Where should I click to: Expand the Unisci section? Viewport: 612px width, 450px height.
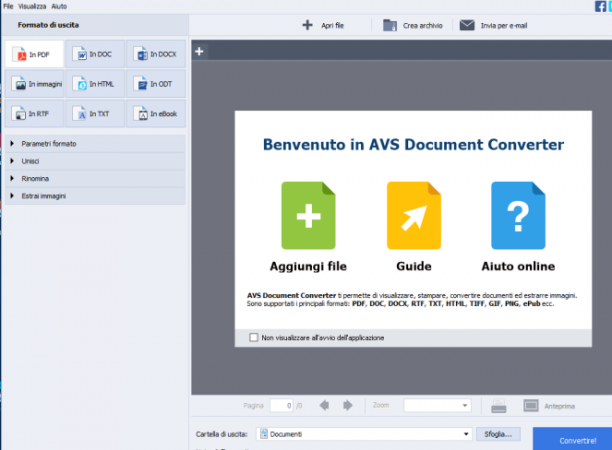(95, 161)
